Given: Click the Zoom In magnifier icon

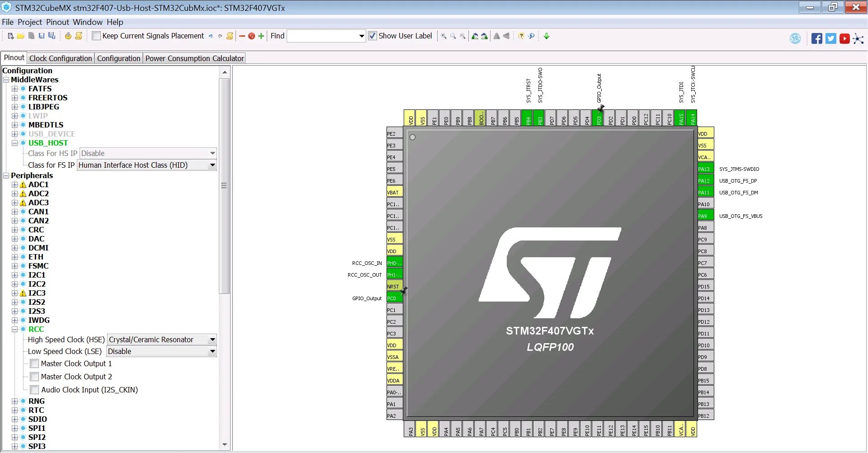Looking at the screenshot, I should click(443, 36).
